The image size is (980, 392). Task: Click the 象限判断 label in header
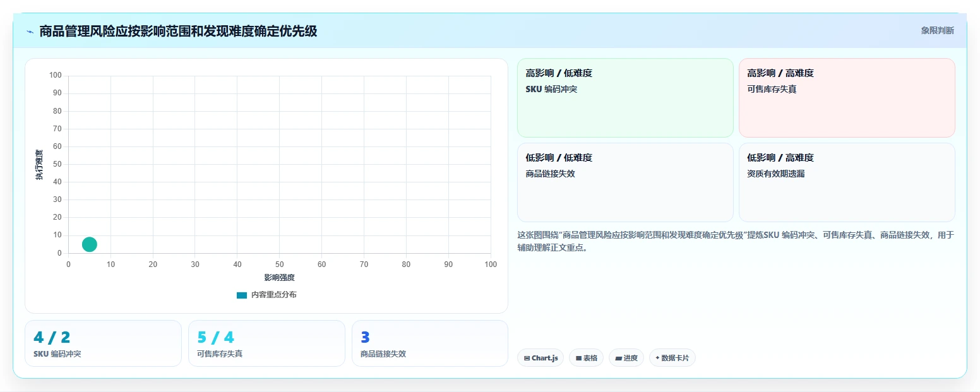(x=937, y=30)
